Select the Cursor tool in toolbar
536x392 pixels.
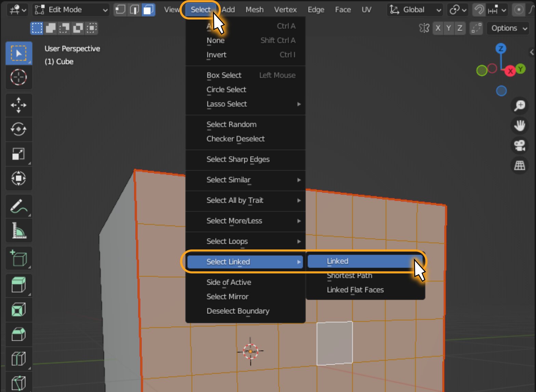(x=18, y=77)
